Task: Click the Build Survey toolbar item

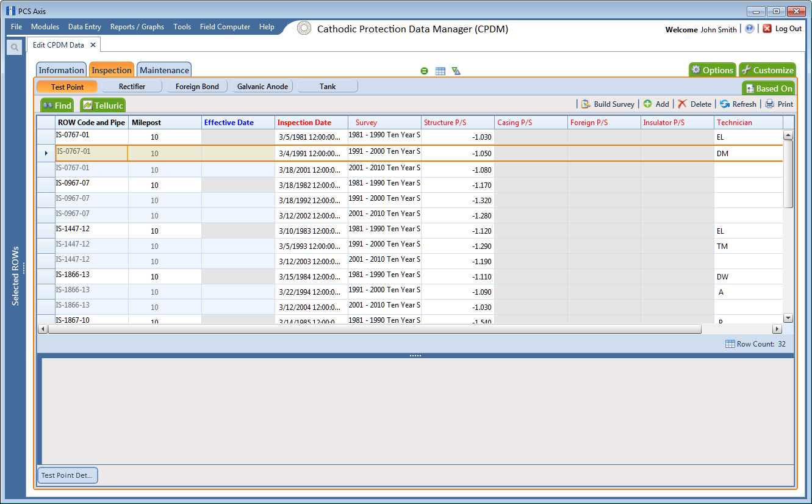Action: 608,104
